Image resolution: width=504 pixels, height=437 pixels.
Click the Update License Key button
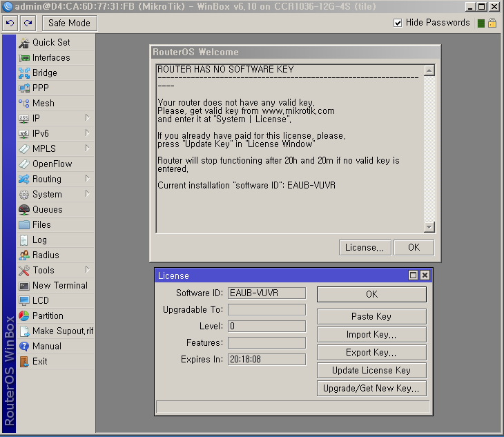[x=371, y=371]
